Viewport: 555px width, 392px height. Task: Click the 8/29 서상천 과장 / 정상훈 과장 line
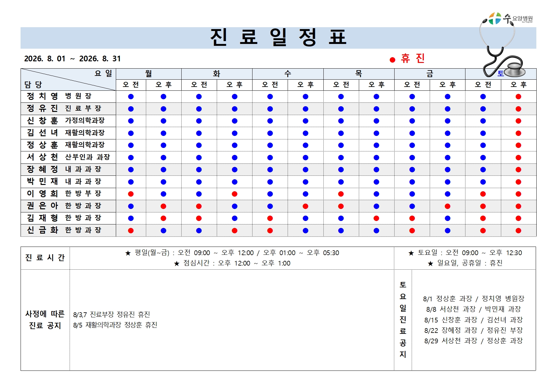474,341
